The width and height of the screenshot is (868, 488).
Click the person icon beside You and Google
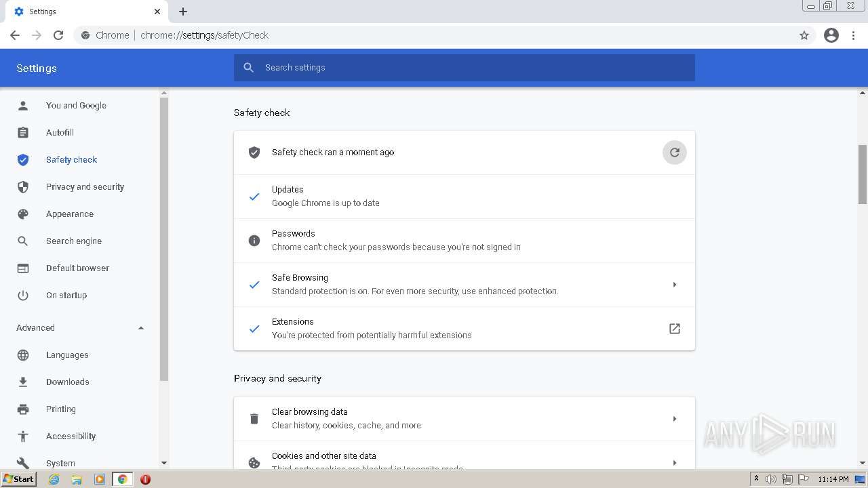[23, 106]
